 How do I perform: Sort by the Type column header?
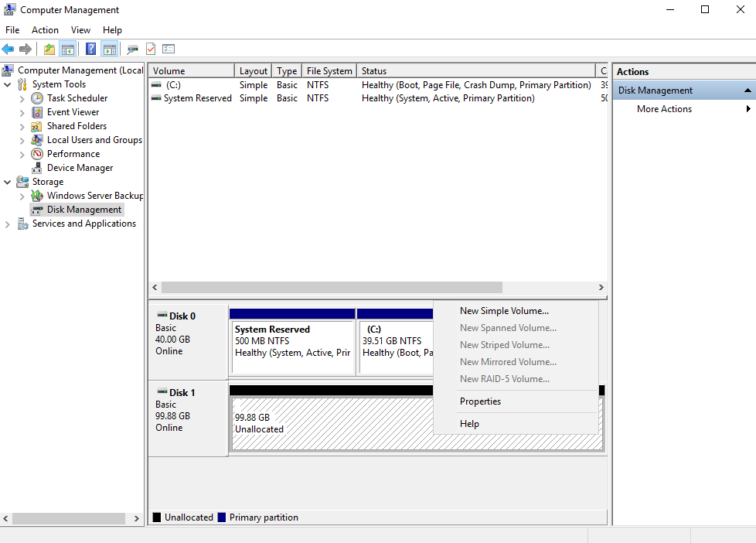[287, 71]
